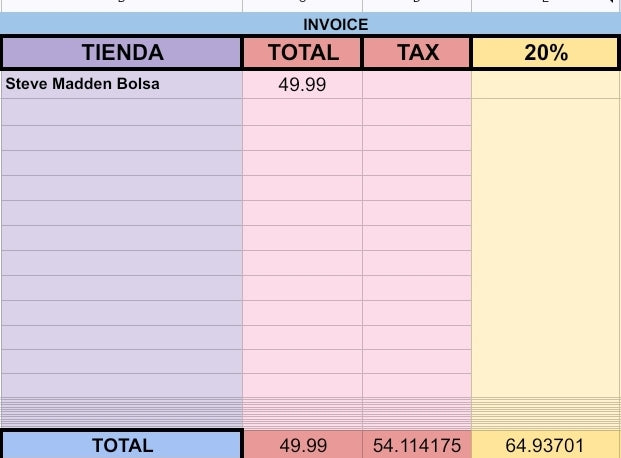Screen dimensions: 621x458
Task: Select the yellow 20% header cell
Action: click(545, 53)
